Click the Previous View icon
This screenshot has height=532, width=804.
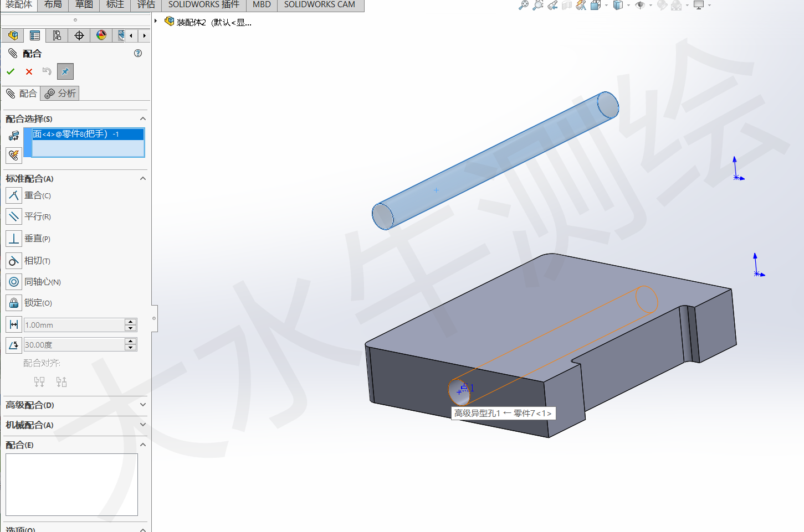pos(552,5)
